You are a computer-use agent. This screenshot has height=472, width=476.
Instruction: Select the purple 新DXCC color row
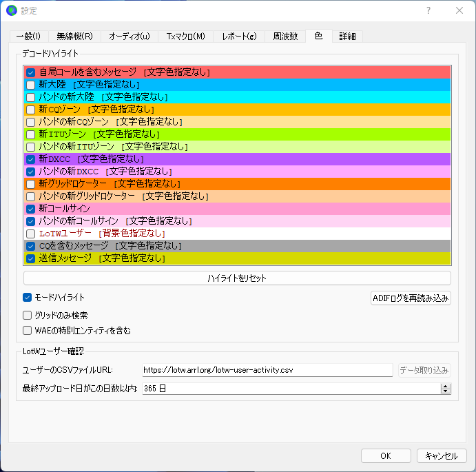(x=238, y=159)
